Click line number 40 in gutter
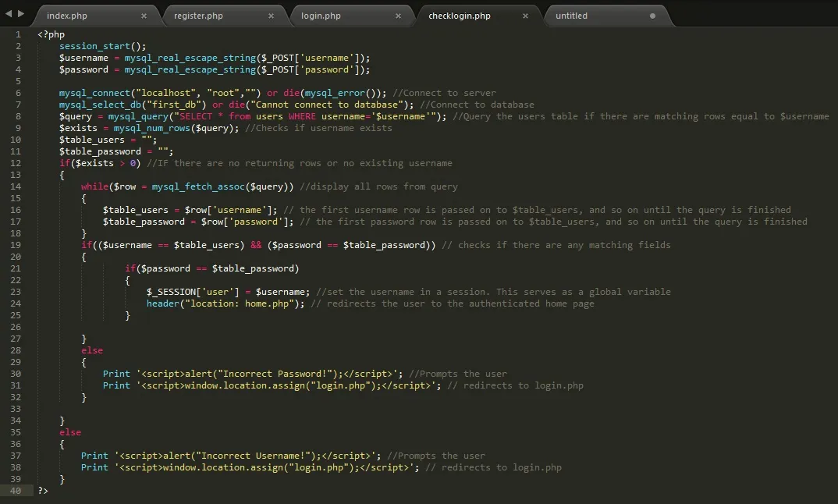 pyautogui.click(x=16, y=491)
